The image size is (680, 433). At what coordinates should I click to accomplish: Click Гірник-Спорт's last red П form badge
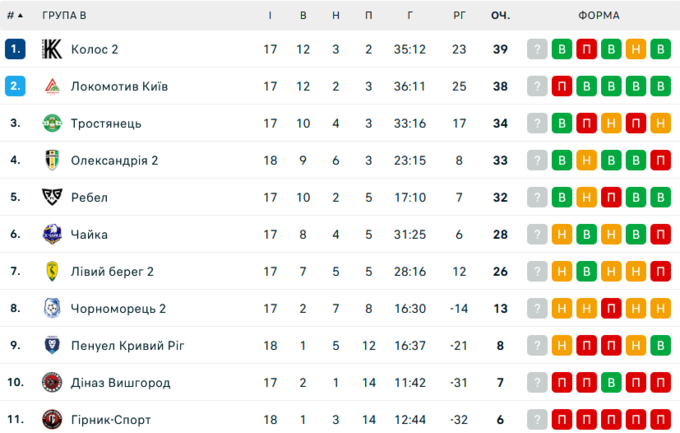(x=659, y=419)
